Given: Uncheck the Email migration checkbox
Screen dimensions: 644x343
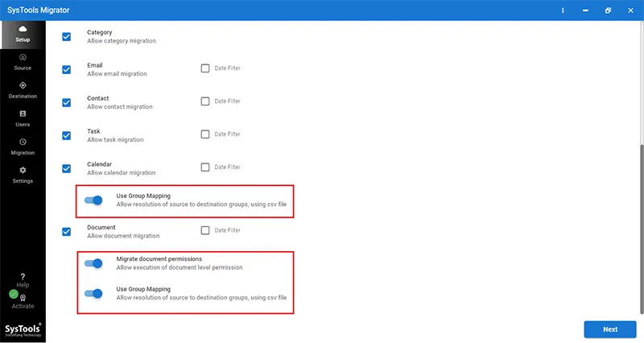Looking at the screenshot, I should pos(66,69).
